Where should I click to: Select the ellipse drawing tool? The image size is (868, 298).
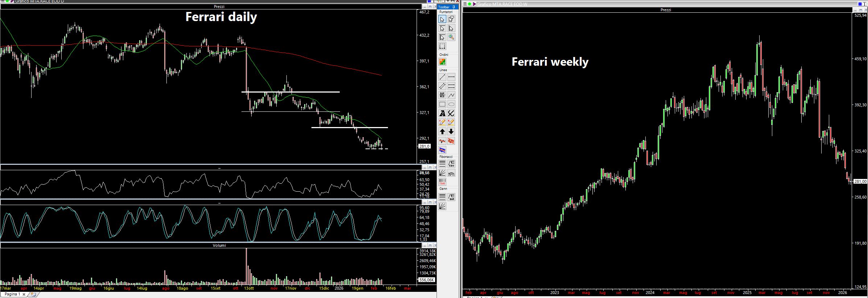tap(451, 104)
